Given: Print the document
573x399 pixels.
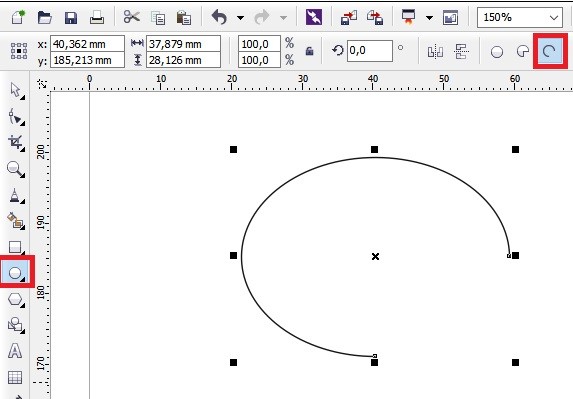Looking at the screenshot, I should pyautogui.click(x=97, y=17).
